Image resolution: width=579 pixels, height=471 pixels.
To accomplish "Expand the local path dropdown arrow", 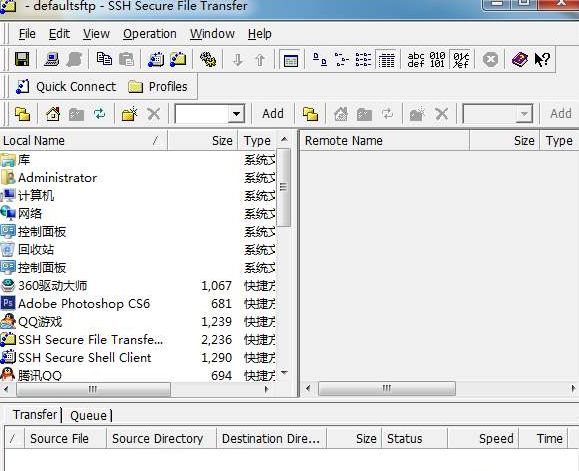I will 236,114.
